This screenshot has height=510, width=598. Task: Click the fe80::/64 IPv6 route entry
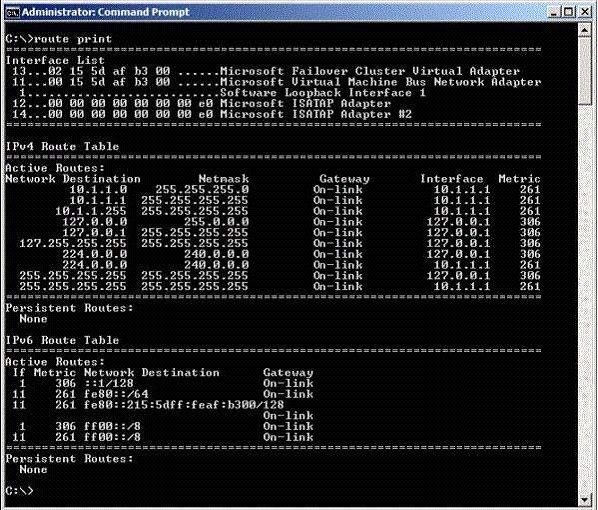tap(116, 394)
